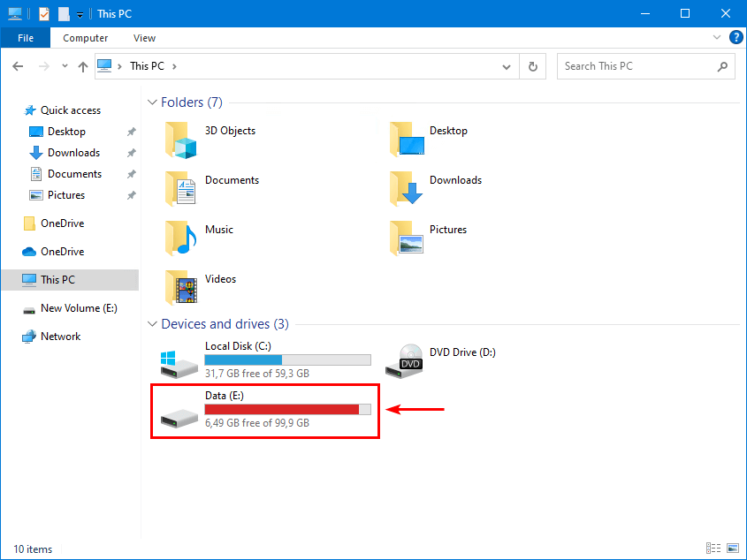747x560 pixels.
Task: Click the Data (E:) label
Action: [225, 396]
